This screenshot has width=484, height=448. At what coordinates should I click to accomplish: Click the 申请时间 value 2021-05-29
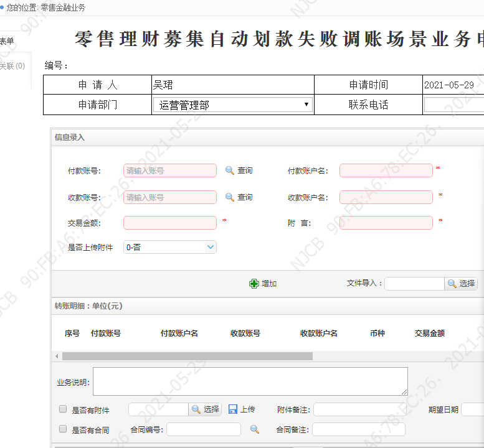tap(449, 85)
